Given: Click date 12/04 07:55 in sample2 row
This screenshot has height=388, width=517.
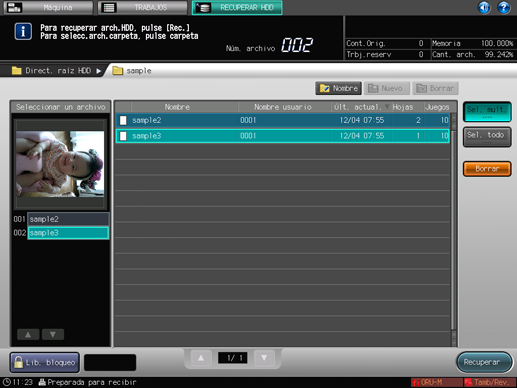Looking at the screenshot, I should coord(362,120).
